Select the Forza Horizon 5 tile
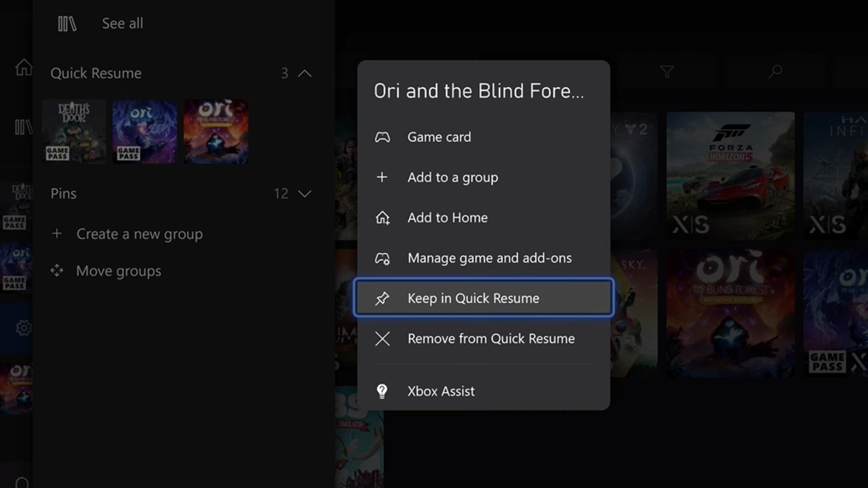The width and height of the screenshot is (868, 488). 730,176
